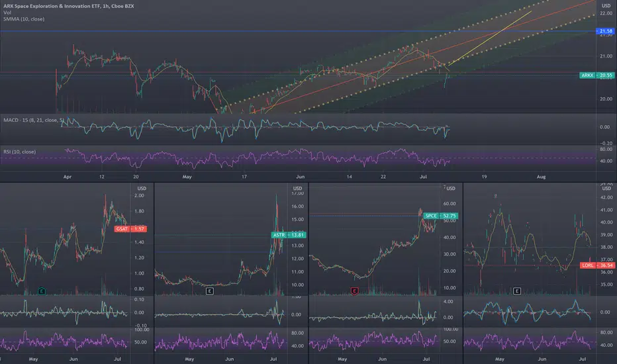Click the red earnings E icon on SPCE chart
The width and height of the screenshot is (617, 364).
click(x=355, y=291)
